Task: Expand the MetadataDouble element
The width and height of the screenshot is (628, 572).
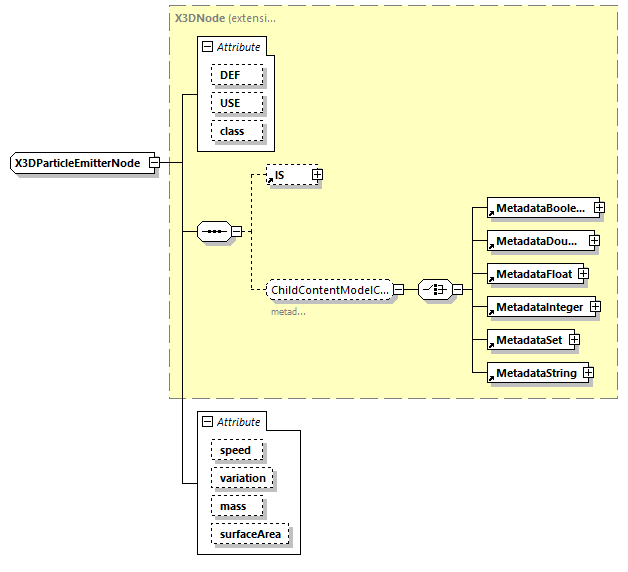Action: (594, 241)
